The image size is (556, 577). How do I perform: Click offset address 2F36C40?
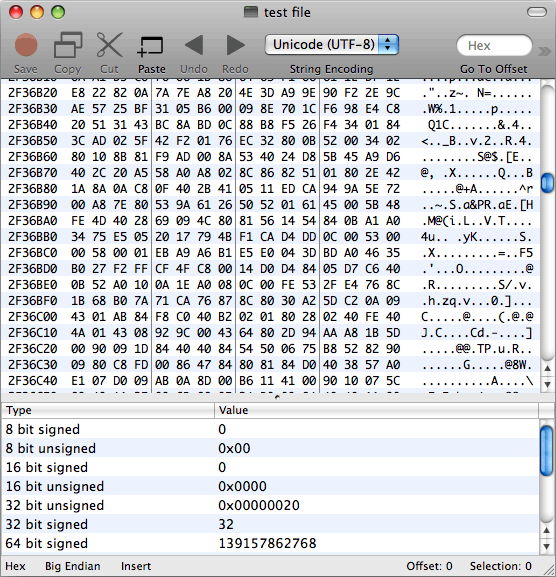[x=33, y=381]
